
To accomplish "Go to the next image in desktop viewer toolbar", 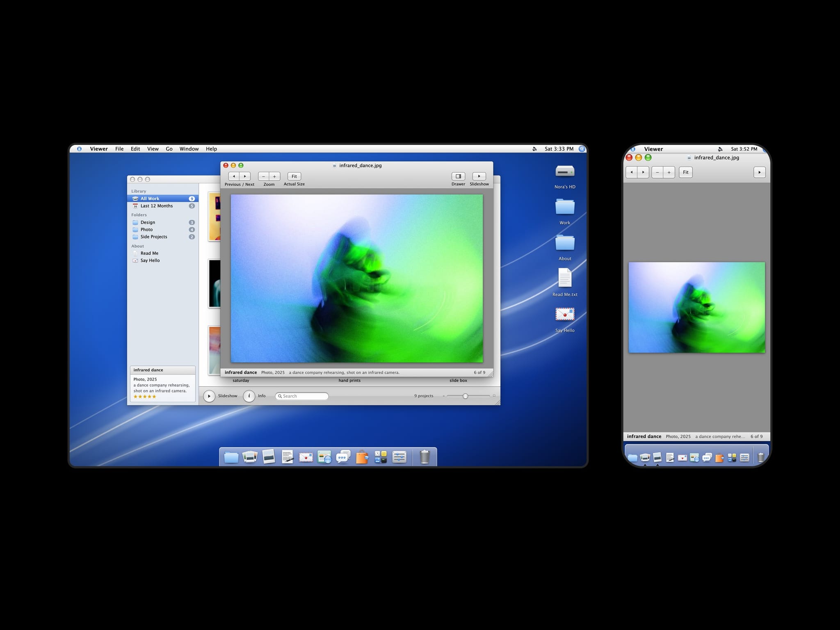I will tap(245, 176).
